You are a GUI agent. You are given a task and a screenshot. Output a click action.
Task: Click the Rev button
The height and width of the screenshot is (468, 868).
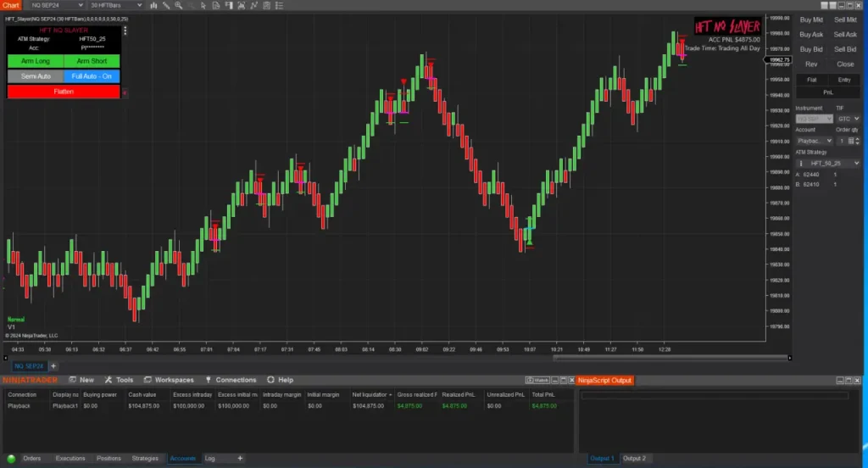[811, 64]
